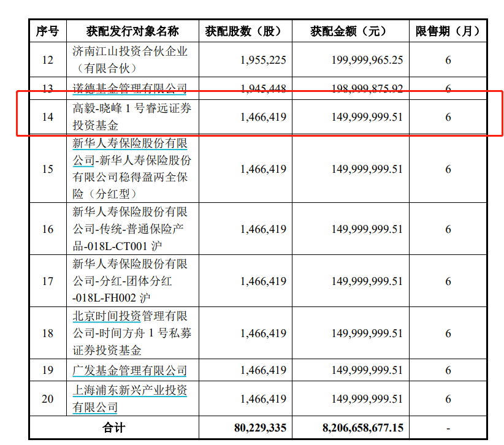Select total shares 80,229,335
This screenshot has height=445, width=504.
[x=260, y=428]
